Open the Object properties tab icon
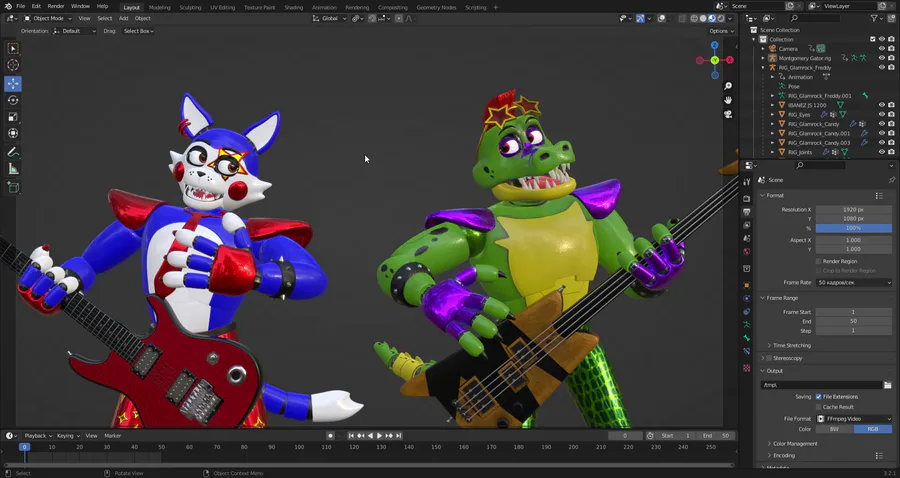Image resolution: width=900 pixels, height=478 pixels. pyautogui.click(x=747, y=285)
